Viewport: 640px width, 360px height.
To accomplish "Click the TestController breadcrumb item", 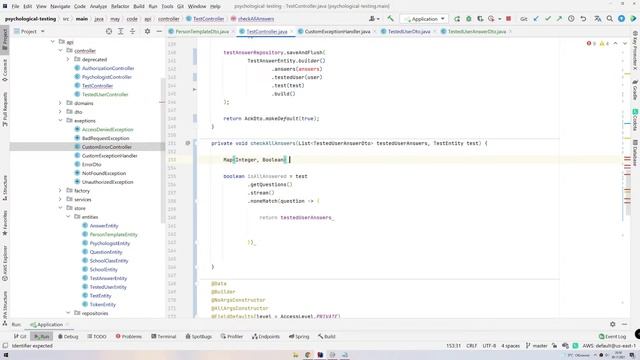I will point(205,19).
